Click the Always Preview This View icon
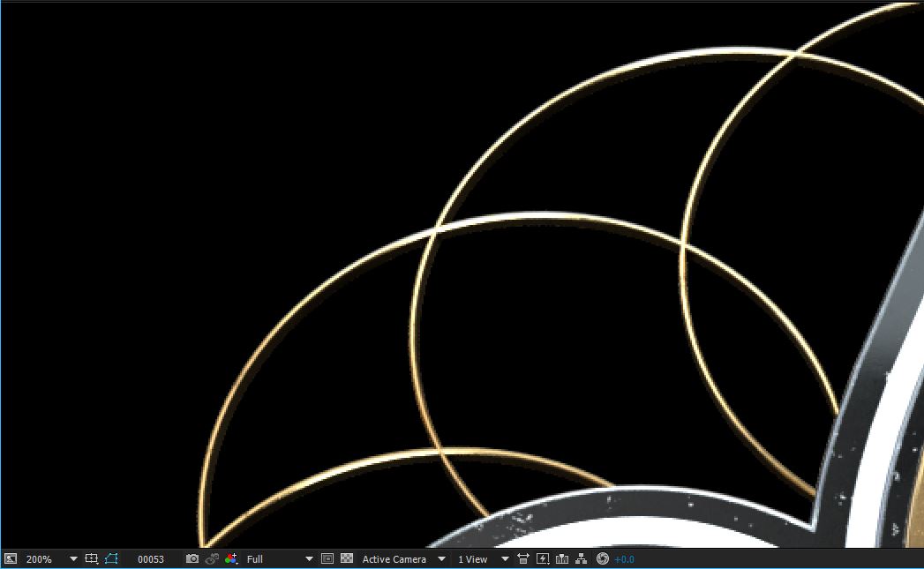The image size is (924, 569). [11, 558]
